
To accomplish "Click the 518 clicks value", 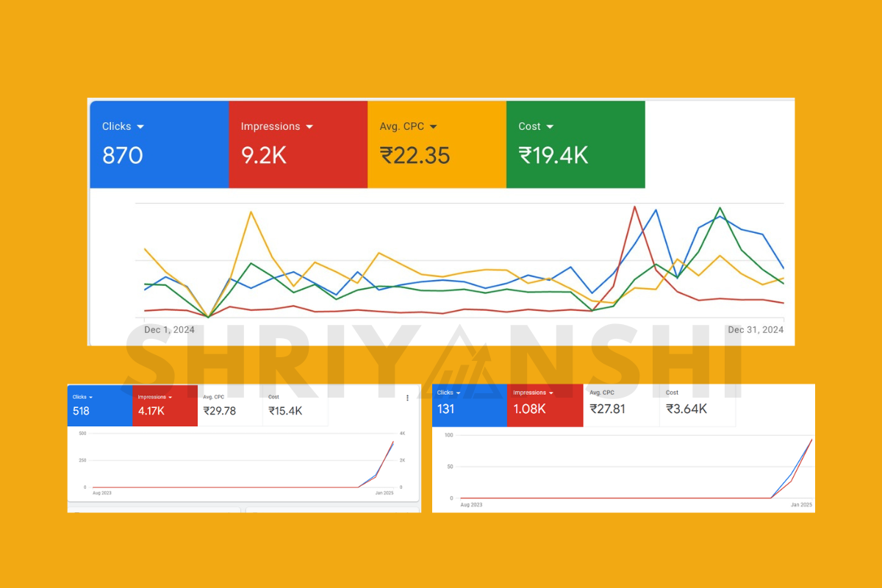I will point(81,411).
